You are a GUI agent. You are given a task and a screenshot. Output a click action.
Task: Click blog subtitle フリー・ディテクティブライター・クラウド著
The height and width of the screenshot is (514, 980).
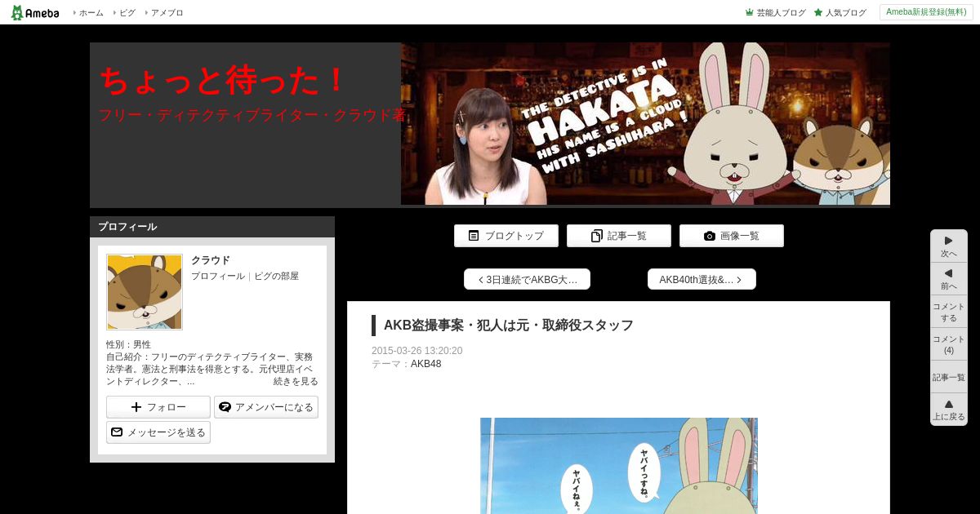coord(252,115)
